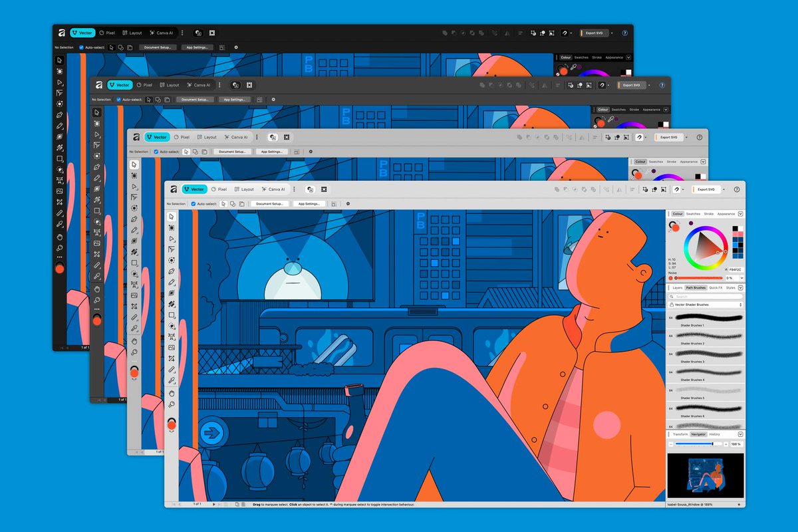Click the black swatch in the Colour panel
The width and height of the screenshot is (798, 532).
pos(735,229)
